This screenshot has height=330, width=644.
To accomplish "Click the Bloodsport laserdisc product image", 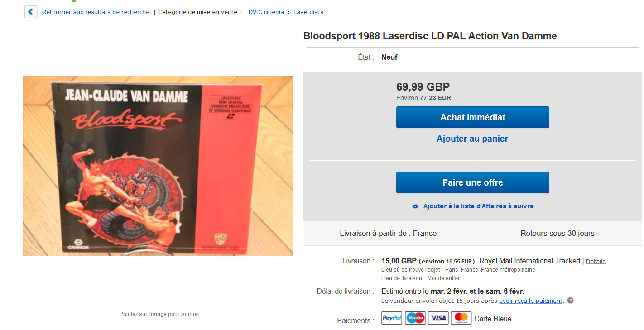I will [158, 166].
